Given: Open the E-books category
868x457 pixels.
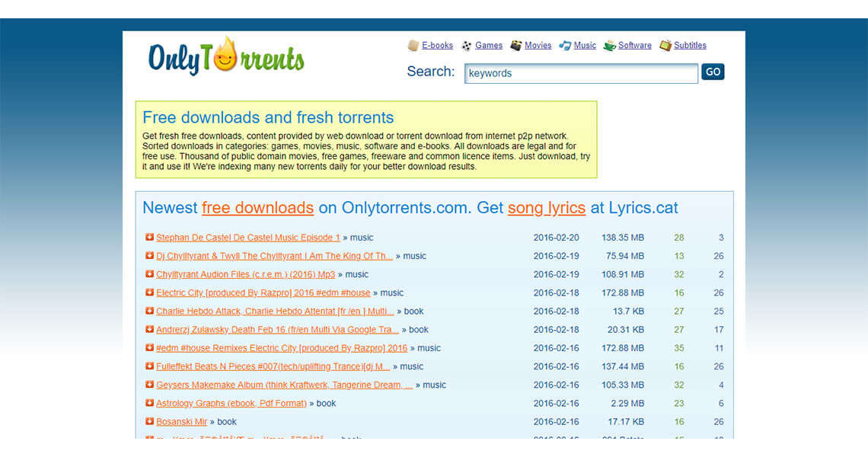Looking at the screenshot, I should [437, 46].
